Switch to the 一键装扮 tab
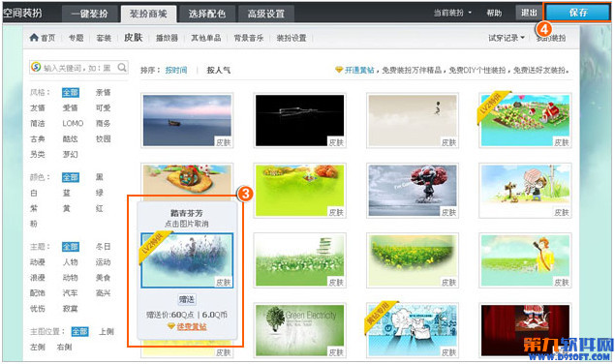 tap(89, 14)
